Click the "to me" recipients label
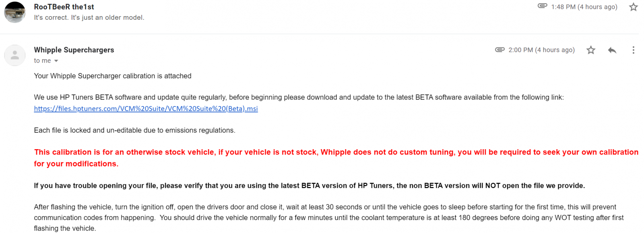The image size is (644, 233). [42, 61]
